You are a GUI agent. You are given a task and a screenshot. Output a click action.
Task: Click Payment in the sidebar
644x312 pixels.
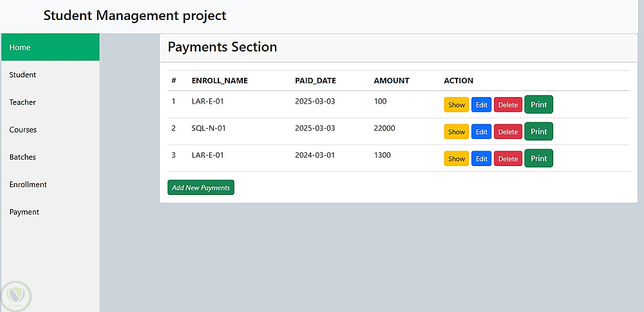point(24,212)
